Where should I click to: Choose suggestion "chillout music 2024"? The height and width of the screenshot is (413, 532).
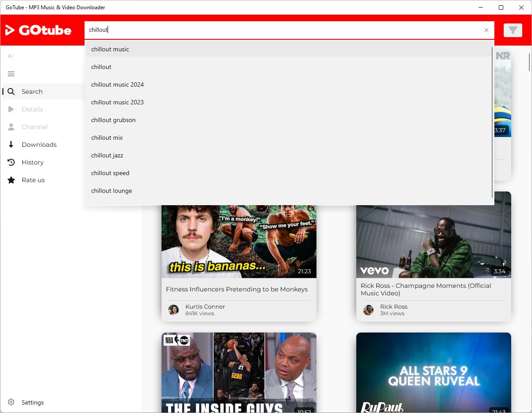coord(289,84)
